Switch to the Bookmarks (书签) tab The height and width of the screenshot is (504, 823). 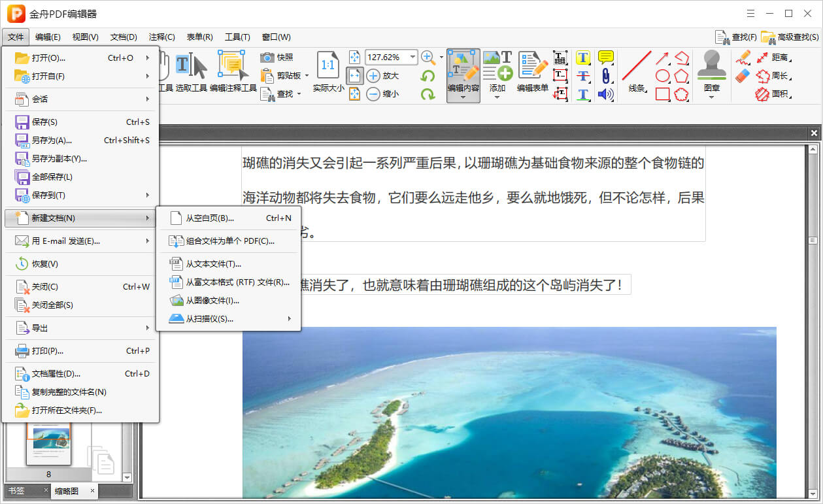point(16,490)
